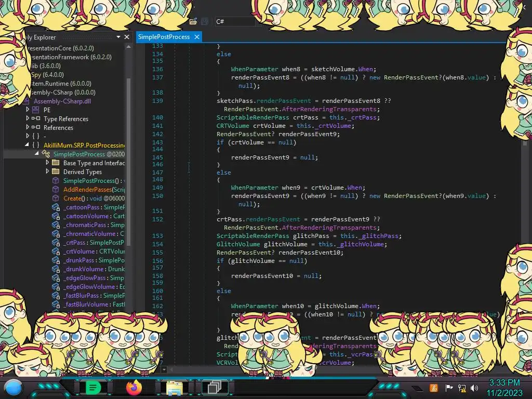
Task: Select the _drunkPass field row
Action: click(x=88, y=260)
